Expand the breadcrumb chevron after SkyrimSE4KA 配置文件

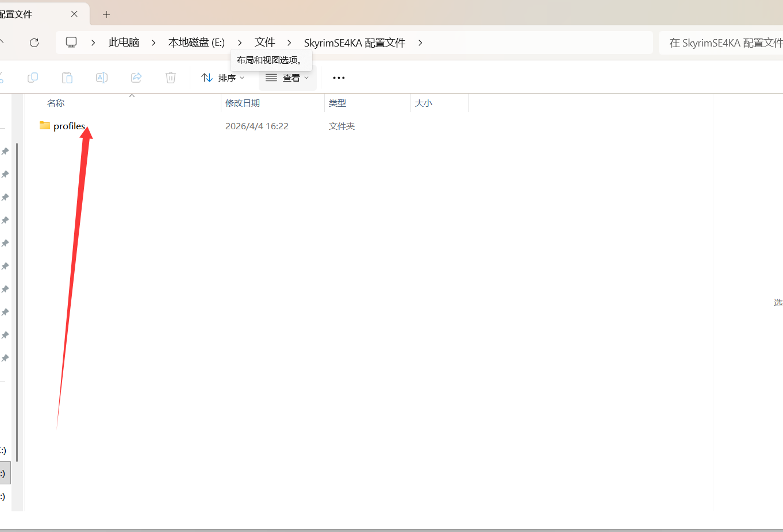click(x=420, y=43)
